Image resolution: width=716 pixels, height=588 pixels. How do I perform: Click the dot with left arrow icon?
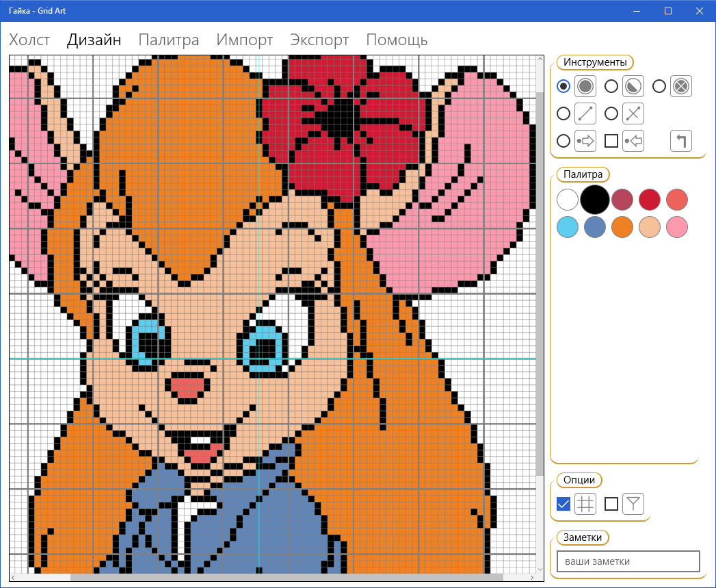pyautogui.click(x=633, y=141)
